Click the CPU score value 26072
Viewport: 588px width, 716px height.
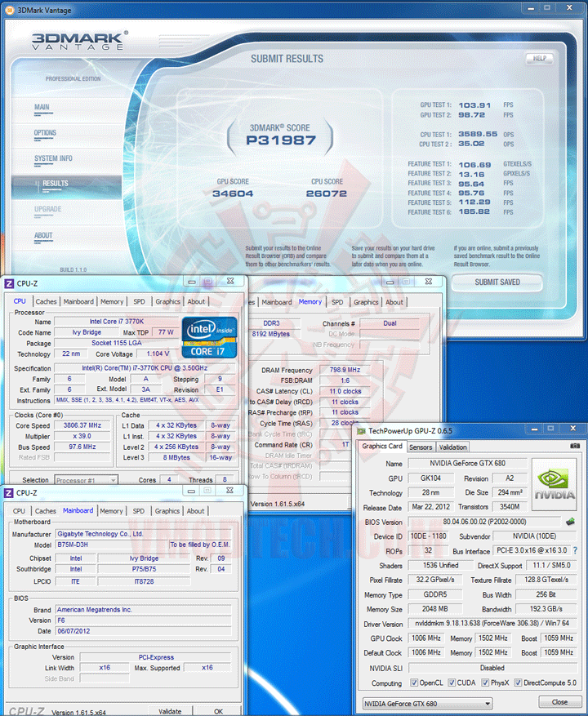[326, 193]
